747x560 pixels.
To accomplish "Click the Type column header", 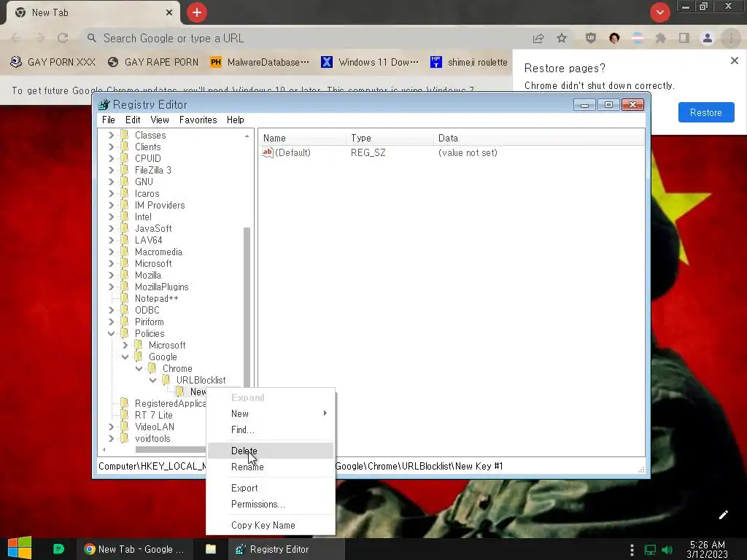I will point(390,138).
